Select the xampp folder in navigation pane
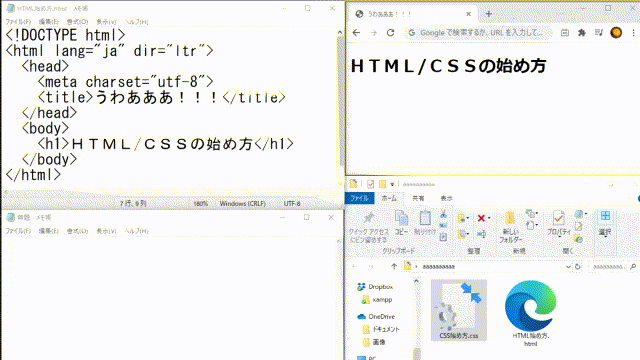This screenshot has height=360, width=640. click(x=377, y=300)
